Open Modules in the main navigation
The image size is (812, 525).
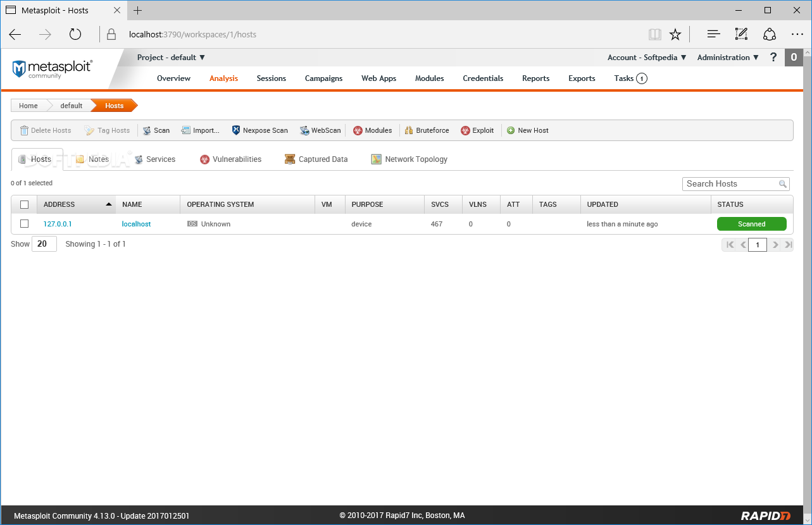click(x=429, y=78)
